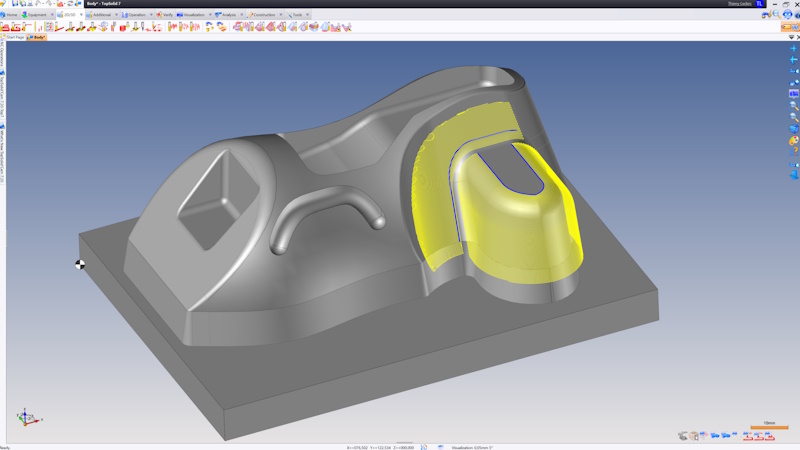Screen dimensions: 800x450
Task: Open the Operation ribbon tab
Action: 134,15
